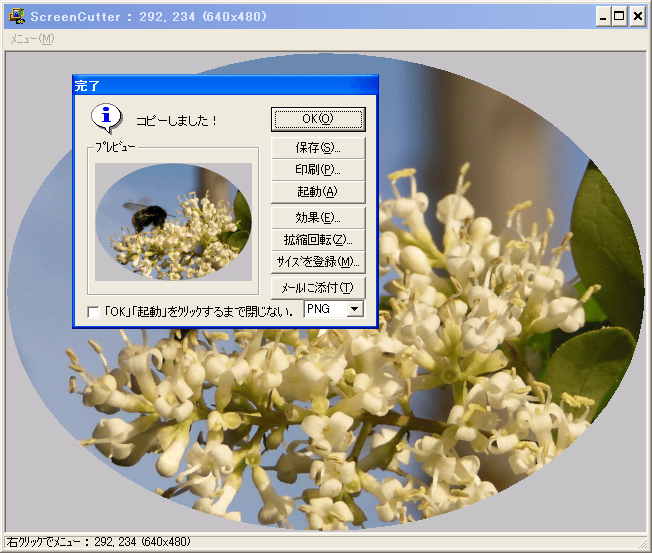Expand the PNG format dropdown arrow
Viewport: 652px width, 553px height.
point(355,310)
